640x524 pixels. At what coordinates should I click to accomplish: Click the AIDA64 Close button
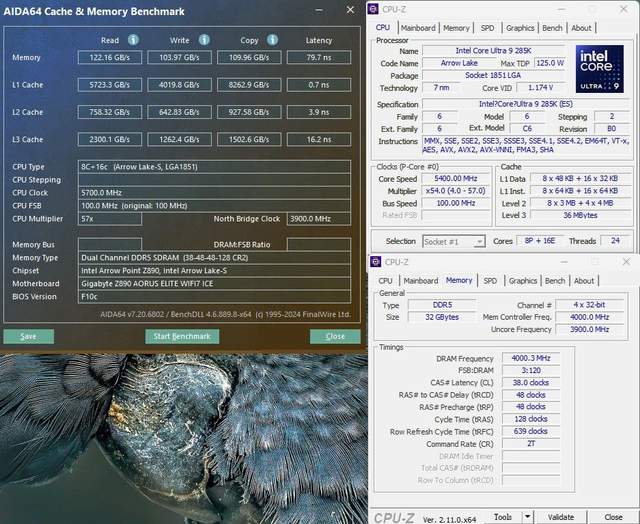point(335,336)
